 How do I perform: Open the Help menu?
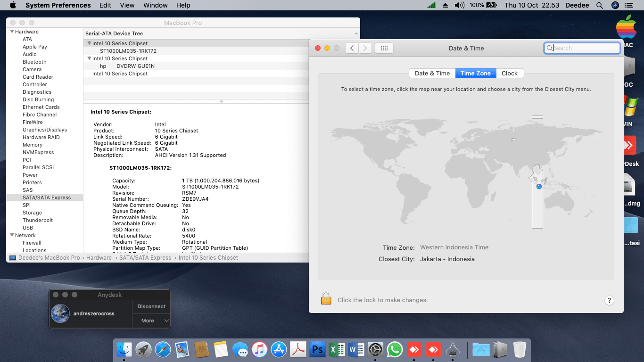point(183,5)
